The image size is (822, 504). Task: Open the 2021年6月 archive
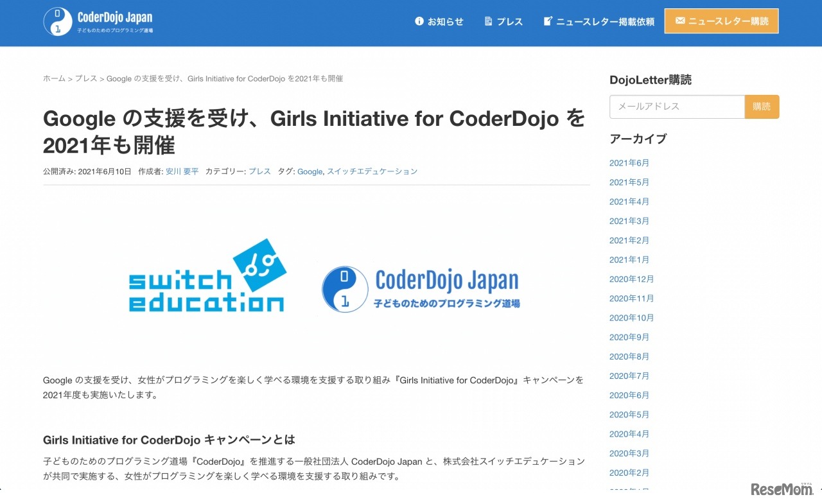[x=629, y=163]
